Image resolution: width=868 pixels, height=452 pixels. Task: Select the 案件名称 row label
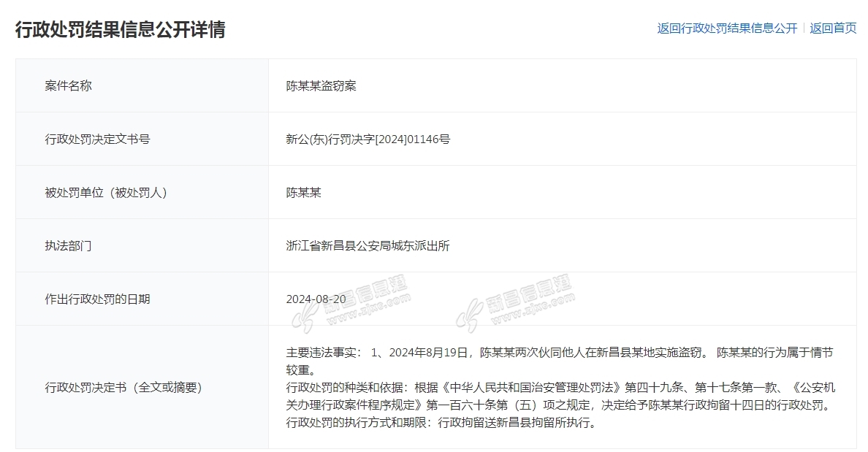tap(69, 85)
